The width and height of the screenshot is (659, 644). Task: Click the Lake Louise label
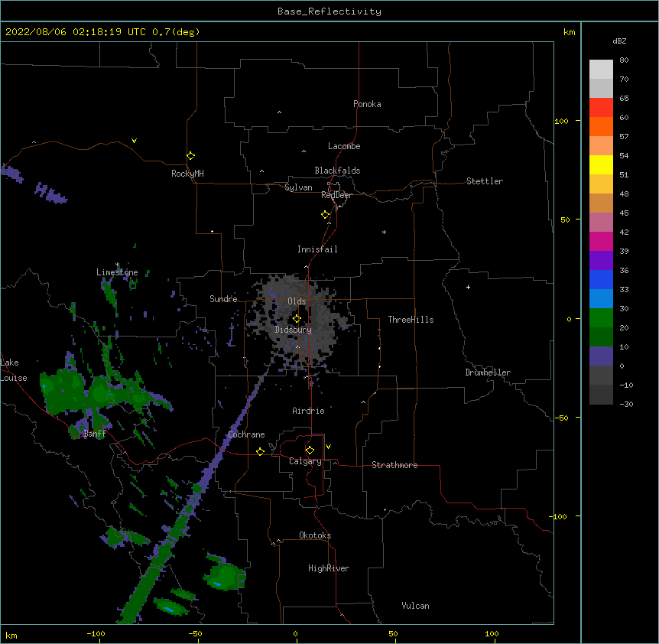(14, 370)
